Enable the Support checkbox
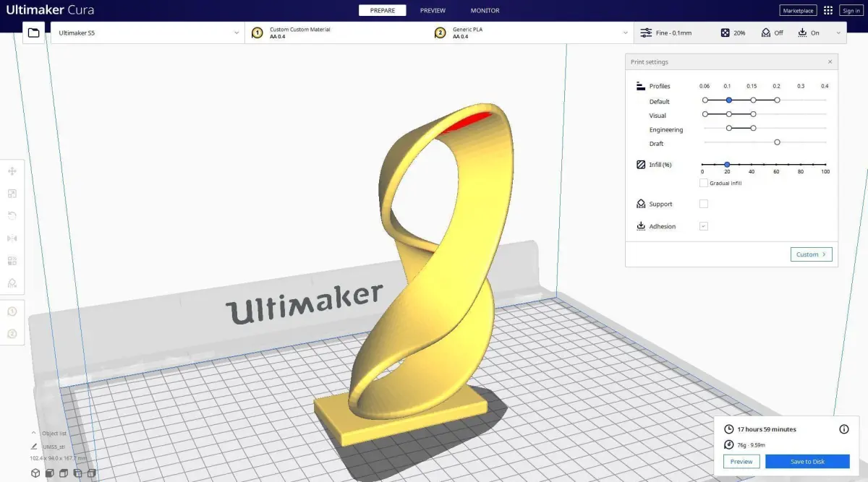The image size is (868, 482). 704,204
